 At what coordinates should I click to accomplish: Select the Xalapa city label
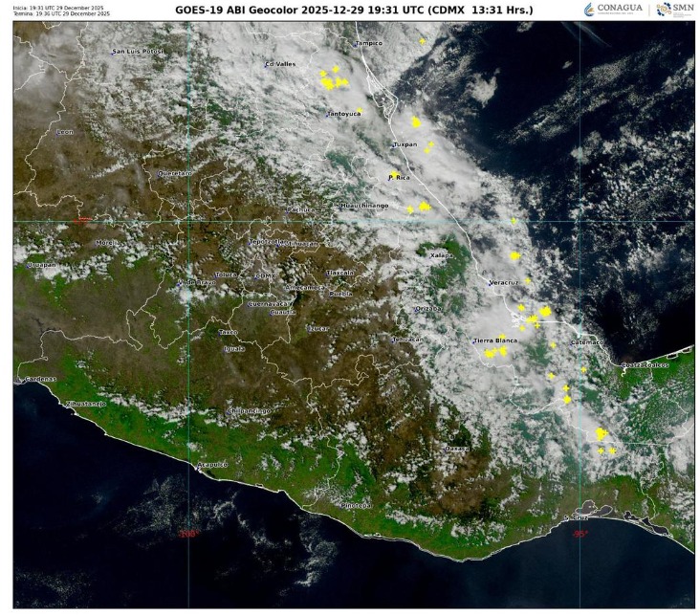pos(441,255)
